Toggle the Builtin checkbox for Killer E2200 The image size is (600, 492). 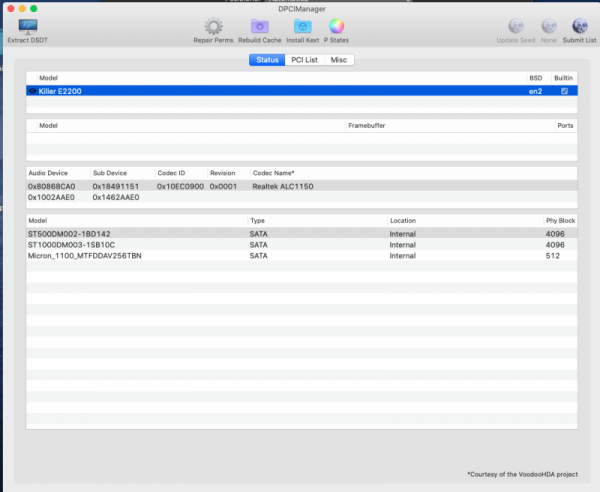pyautogui.click(x=565, y=90)
